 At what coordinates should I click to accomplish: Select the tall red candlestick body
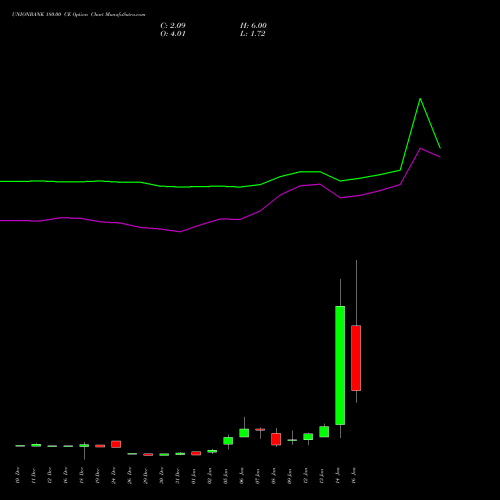pyautogui.click(x=356, y=358)
